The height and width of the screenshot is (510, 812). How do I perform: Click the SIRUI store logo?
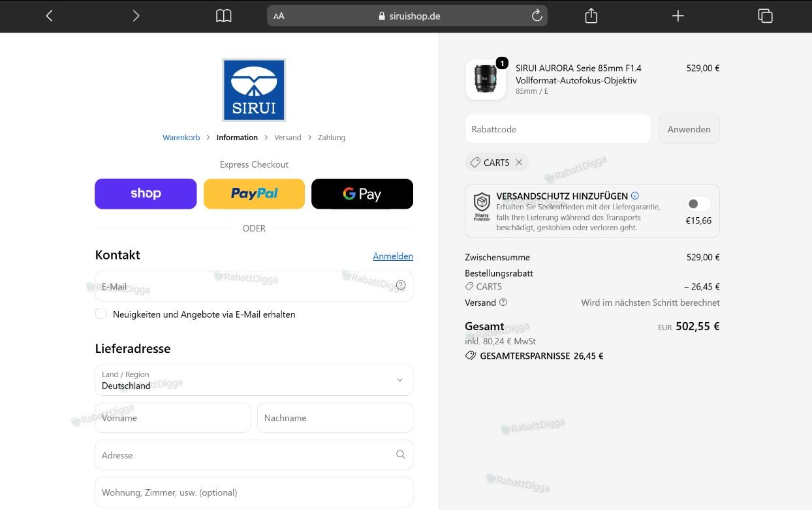click(x=254, y=90)
